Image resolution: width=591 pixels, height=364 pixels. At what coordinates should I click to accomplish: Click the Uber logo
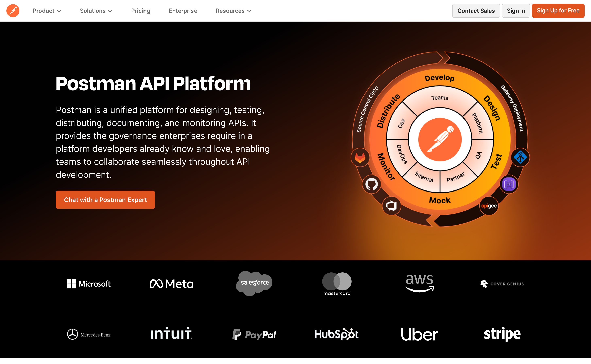tap(419, 334)
